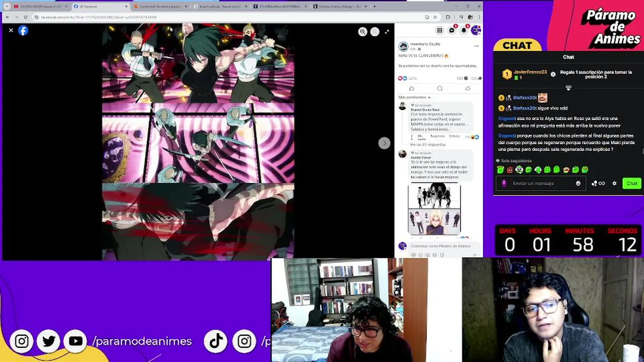Open the tab search dropdown arrow
Image resolution: width=644 pixels, height=362 pixels.
click(x=7, y=7)
